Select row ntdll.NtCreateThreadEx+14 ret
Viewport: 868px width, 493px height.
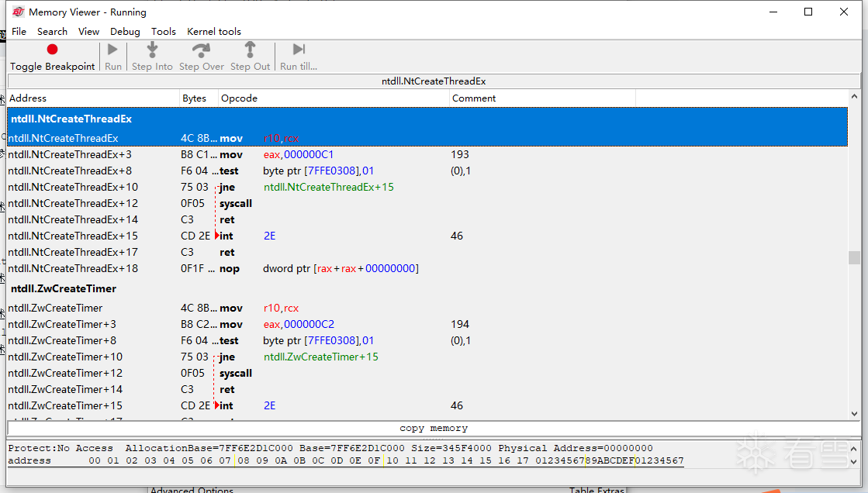click(427, 219)
